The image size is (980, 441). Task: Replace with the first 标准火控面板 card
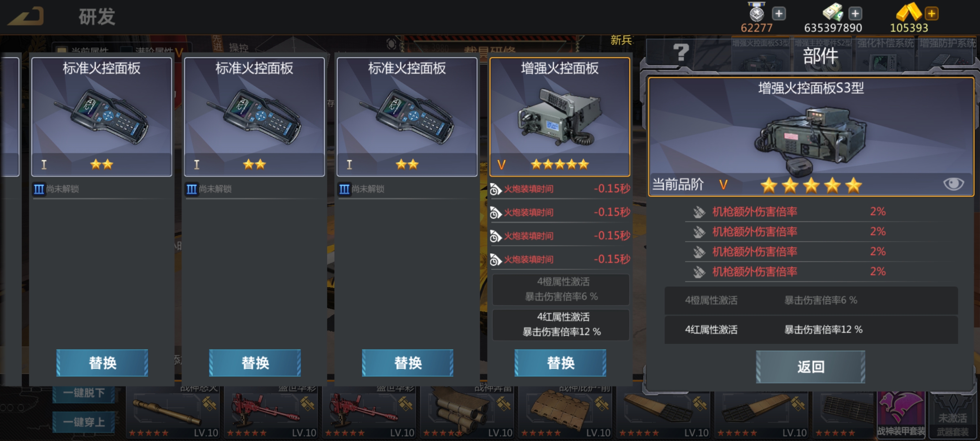click(102, 363)
